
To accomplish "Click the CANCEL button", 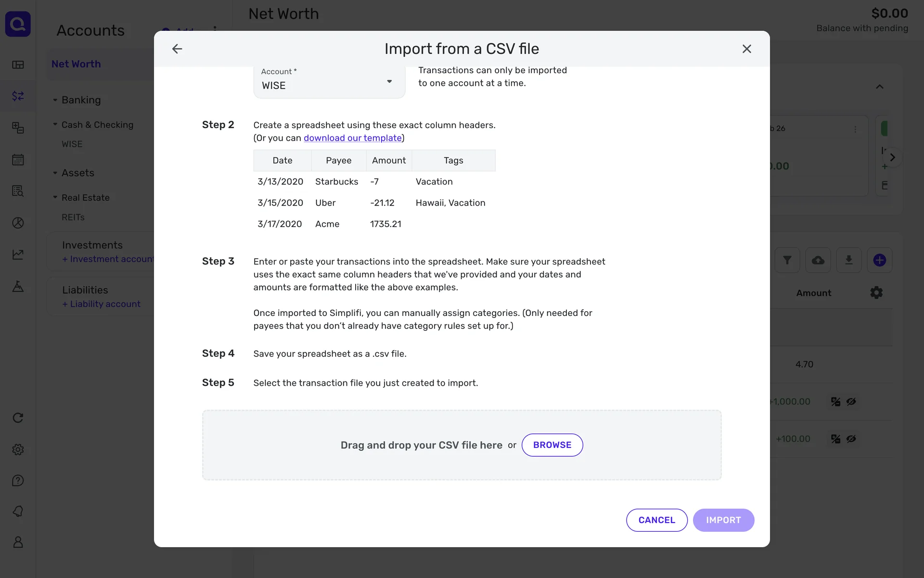I will (656, 520).
